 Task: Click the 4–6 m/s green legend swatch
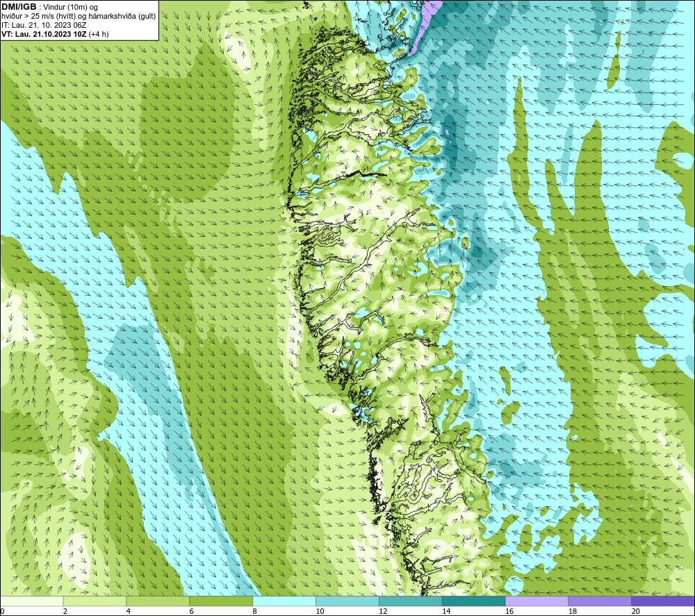(x=158, y=601)
